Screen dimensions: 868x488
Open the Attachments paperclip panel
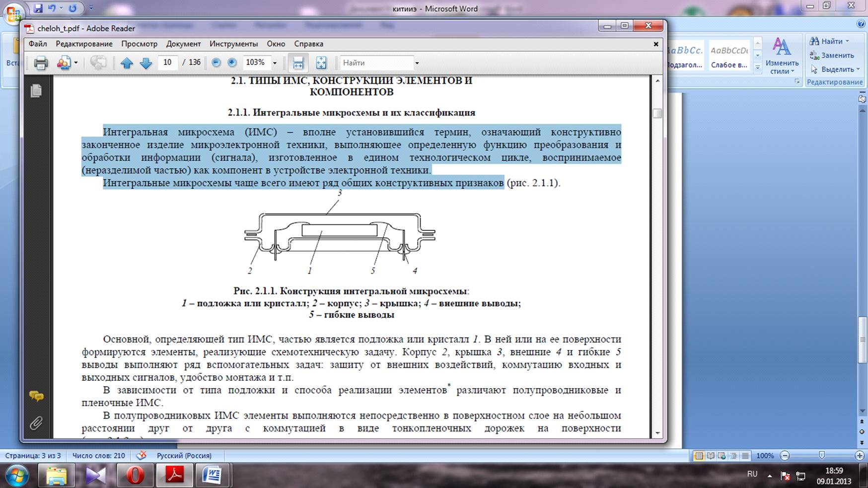(36, 423)
